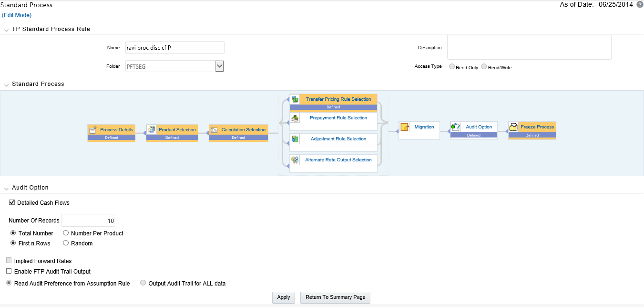Image resolution: width=644 pixels, height=307 pixels.
Task: Click the Prepayment Rule Selection icon
Action: pyautogui.click(x=295, y=118)
